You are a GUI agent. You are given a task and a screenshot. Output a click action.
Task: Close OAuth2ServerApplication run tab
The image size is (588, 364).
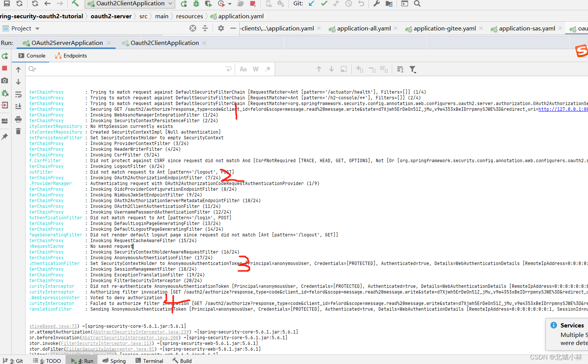pos(109,43)
